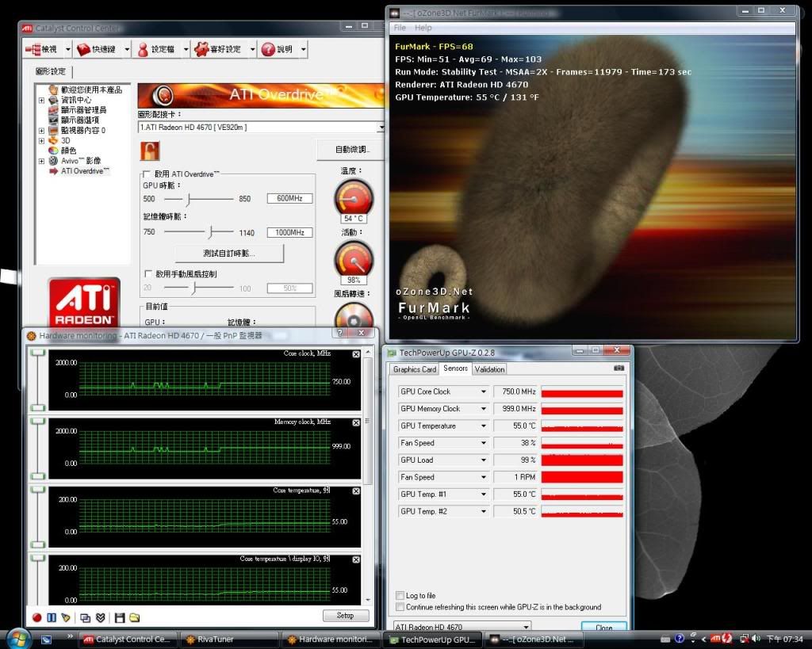Screen dimensions: 812x649
Task: Open the GPU Temperature sensor dropdown
Action: tap(483, 426)
